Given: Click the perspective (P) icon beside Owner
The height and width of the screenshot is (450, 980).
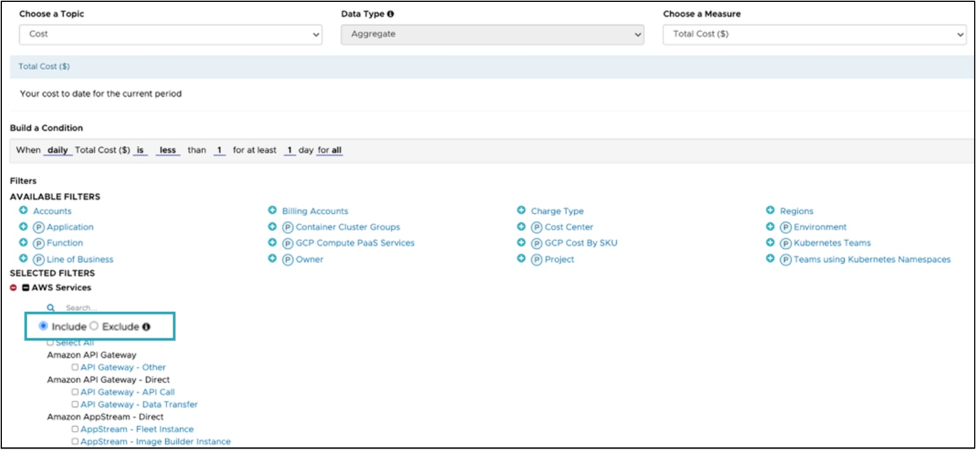Looking at the screenshot, I should [x=287, y=259].
